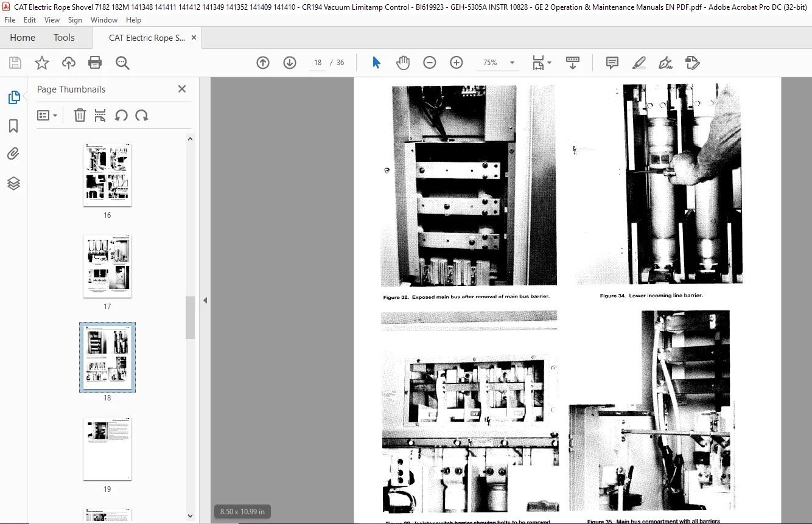Click the thumbnails scroll down arrow
The width and height of the screenshot is (812, 524).
(x=190, y=516)
